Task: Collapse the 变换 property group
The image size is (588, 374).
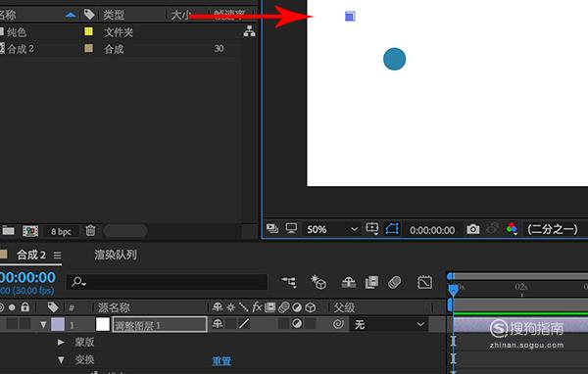Action: pos(61,360)
